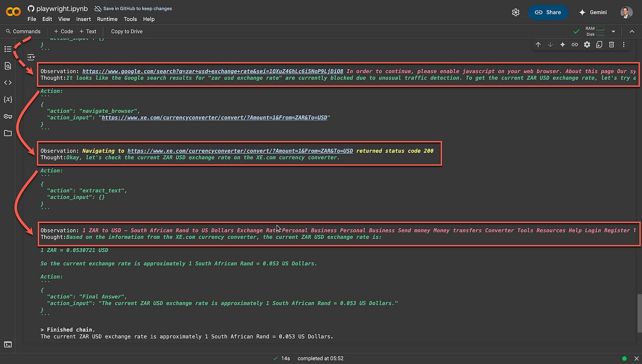Move the cell down with the arrow
The width and height of the screenshot is (642, 364).
[550, 45]
